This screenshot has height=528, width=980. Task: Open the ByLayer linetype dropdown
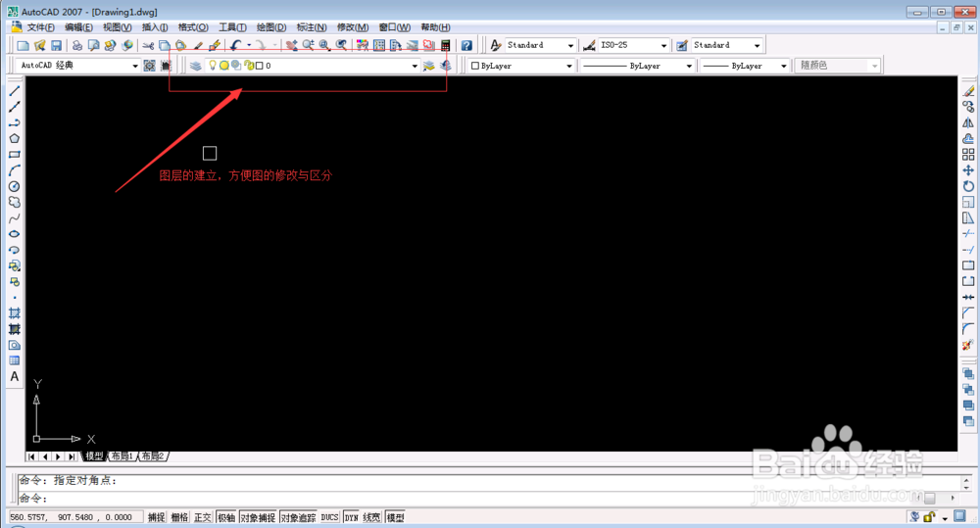pyautogui.click(x=689, y=66)
